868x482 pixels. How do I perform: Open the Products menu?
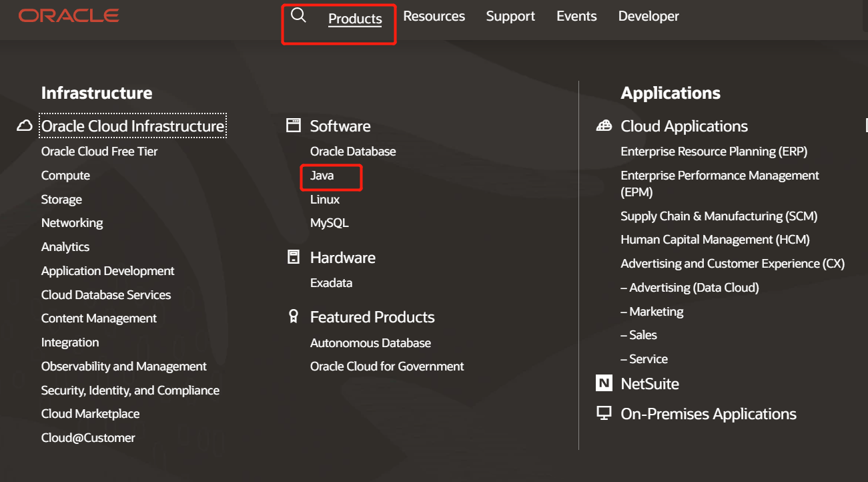tap(355, 19)
